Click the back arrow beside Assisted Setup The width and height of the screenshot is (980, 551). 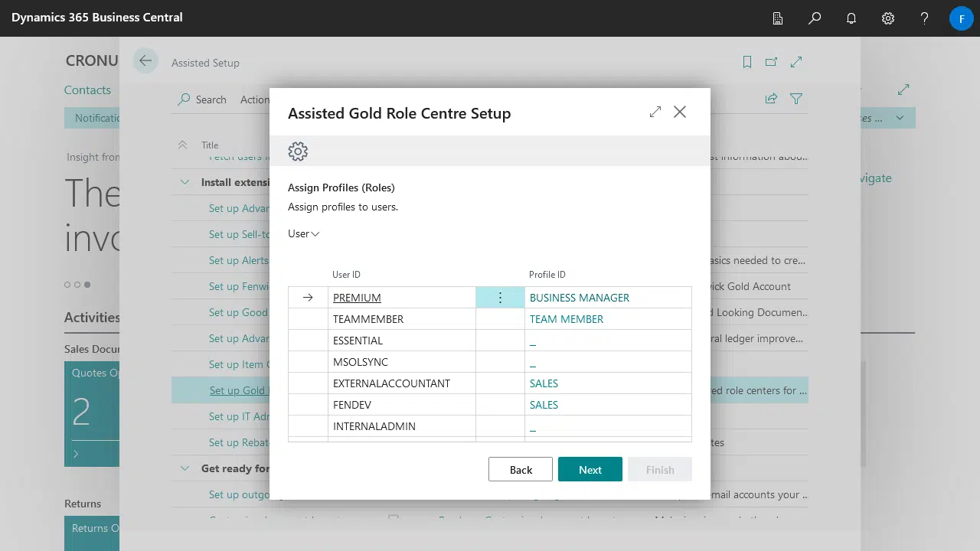pyautogui.click(x=145, y=61)
